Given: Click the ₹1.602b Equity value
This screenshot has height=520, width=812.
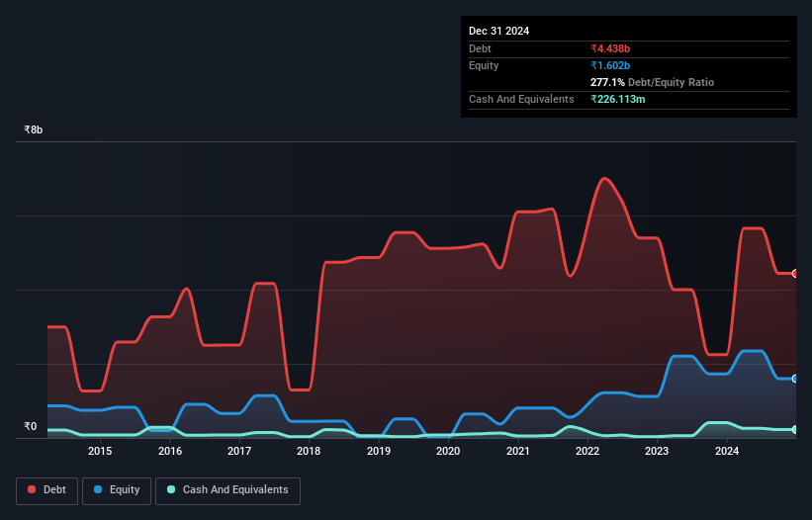Looking at the screenshot, I should pyautogui.click(x=610, y=65).
